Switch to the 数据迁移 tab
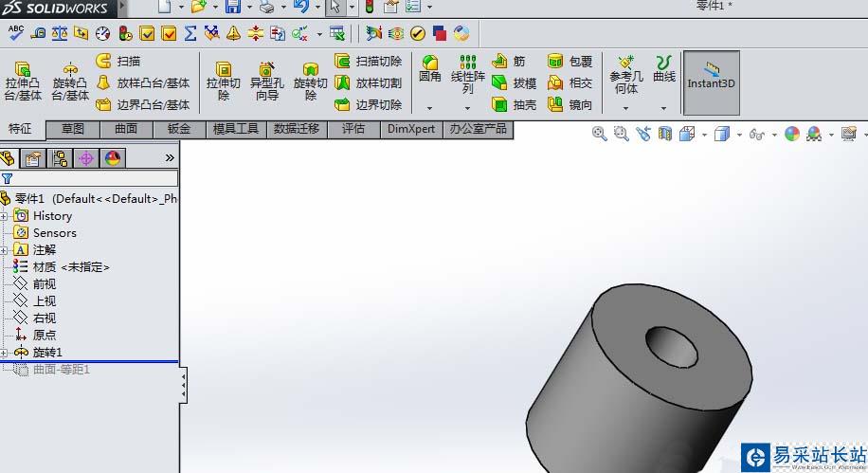 pos(297,129)
